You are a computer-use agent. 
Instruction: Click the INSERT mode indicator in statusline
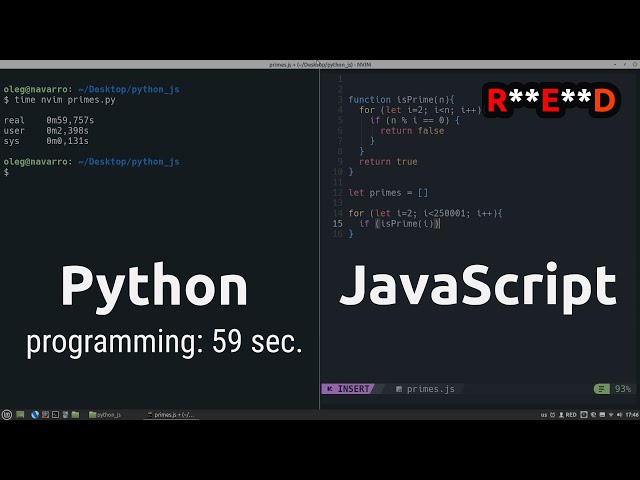pyautogui.click(x=348, y=389)
